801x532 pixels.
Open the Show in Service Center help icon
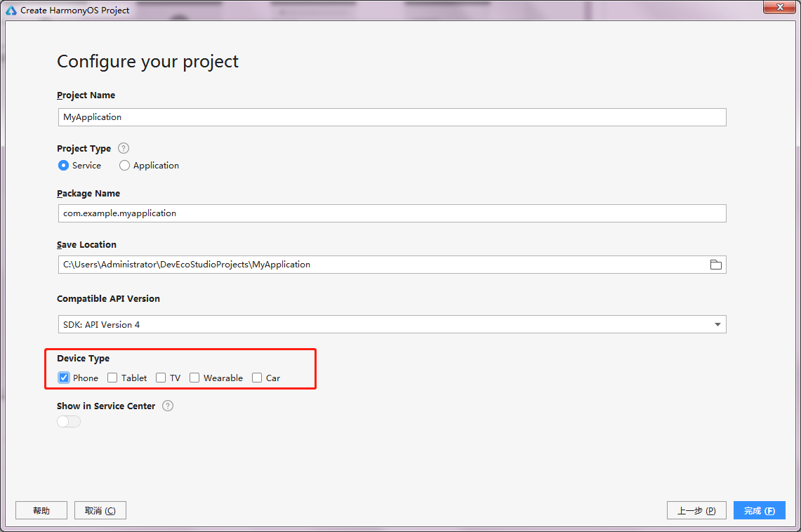(168, 406)
